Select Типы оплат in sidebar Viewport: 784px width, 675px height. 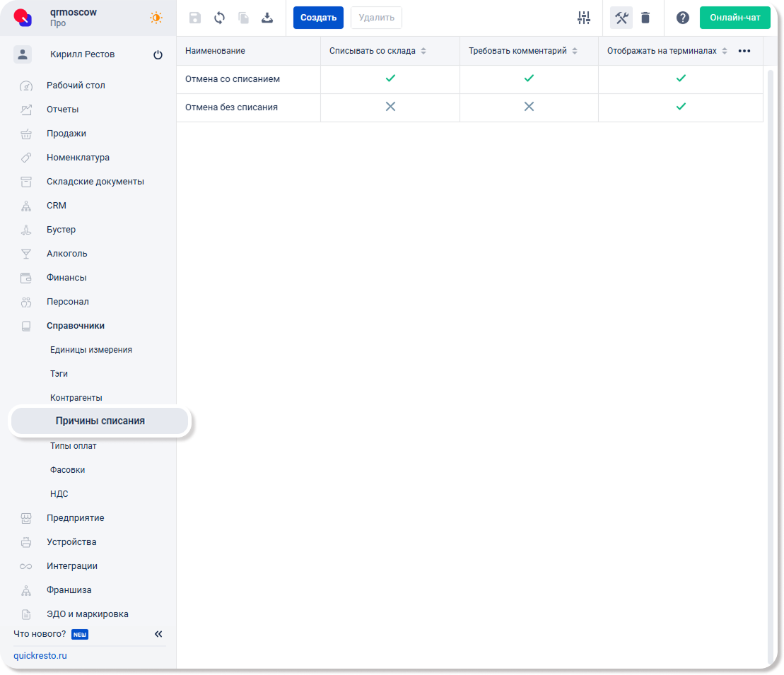point(74,446)
